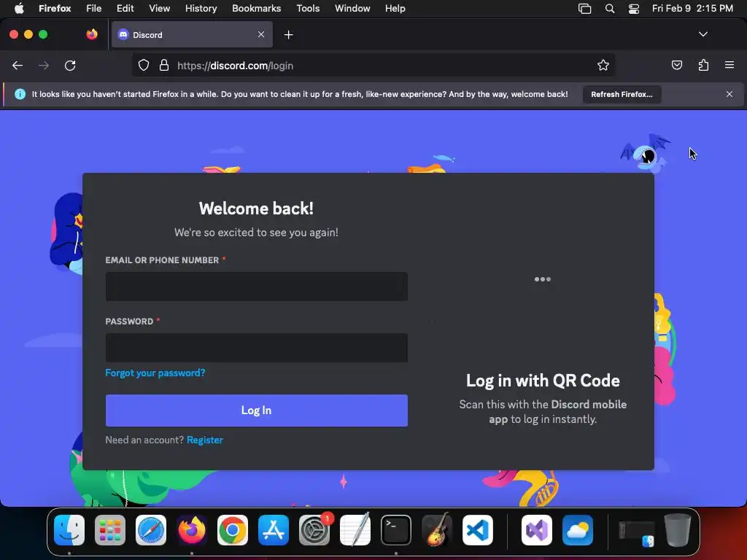Dismiss the Firefox refresh notification bar
The width and height of the screenshot is (747, 560).
click(x=729, y=94)
